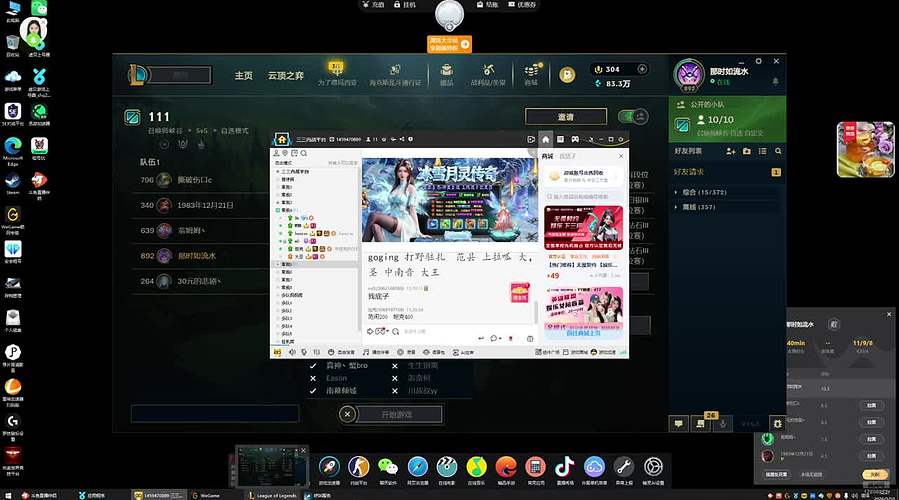Toggle the open party switch next to 邀请
This screenshot has width=899, height=500.
tap(633, 116)
